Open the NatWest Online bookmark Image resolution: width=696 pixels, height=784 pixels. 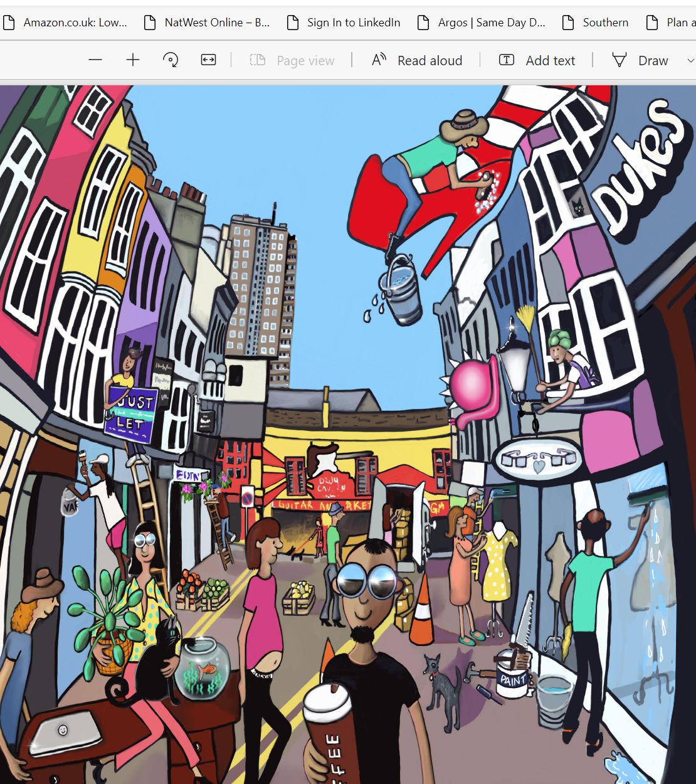206,23
